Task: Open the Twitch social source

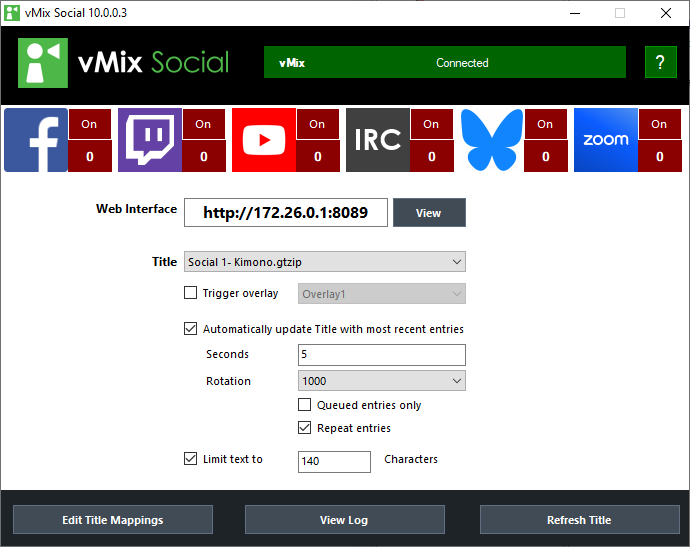Action: tap(150, 140)
